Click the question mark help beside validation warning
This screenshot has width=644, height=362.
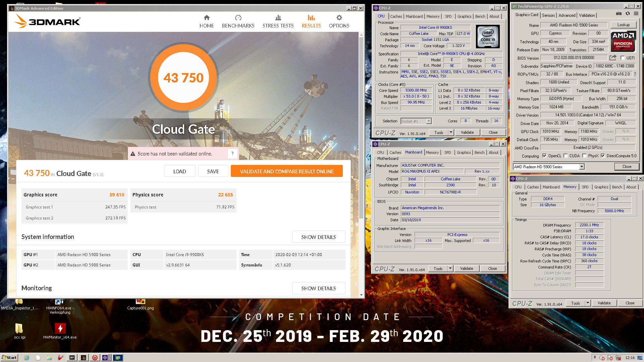tap(232, 154)
